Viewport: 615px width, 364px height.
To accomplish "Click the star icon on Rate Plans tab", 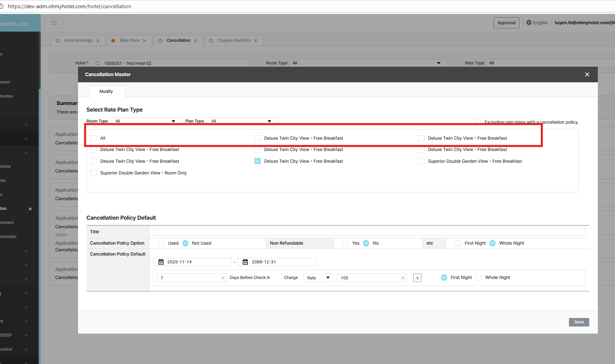I will (x=113, y=41).
